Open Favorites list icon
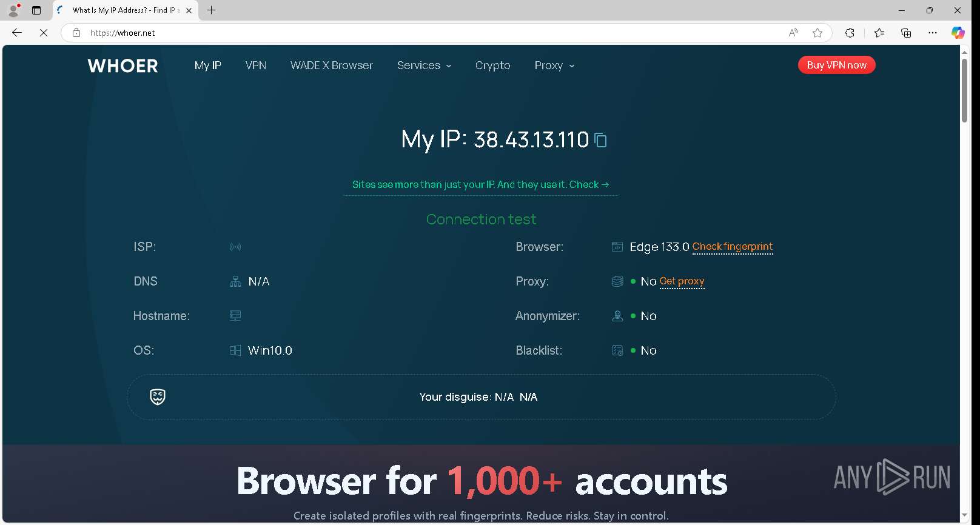The image size is (980, 525). [x=879, y=33]
